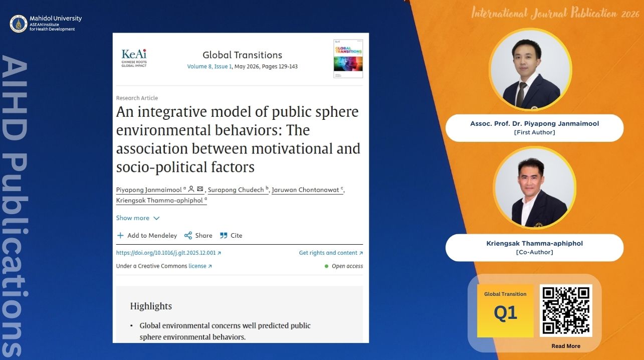644x360 pixels.
Task: Click author name Kriengsak Thamma-aphiphol in byline
Action: pyautogui.click(x=159, y=201)
